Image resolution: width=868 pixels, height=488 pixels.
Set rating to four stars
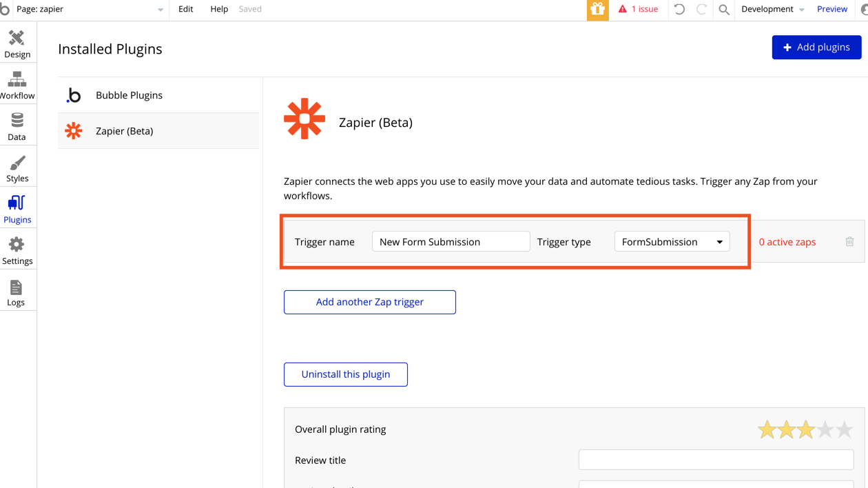(x=825, y=430)
